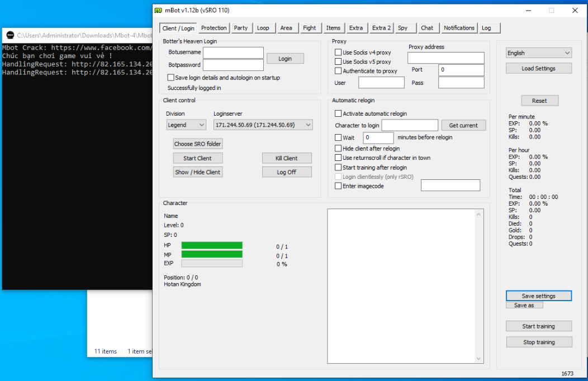Enable Use Socks v4 proxy
The image size is (588, 381).
(x=338, y=53)
